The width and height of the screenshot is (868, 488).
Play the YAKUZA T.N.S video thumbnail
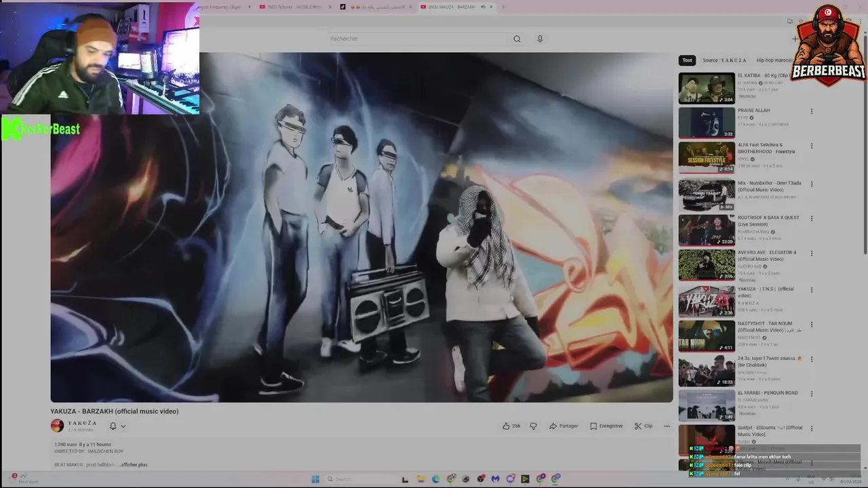[x=707, y=301]
